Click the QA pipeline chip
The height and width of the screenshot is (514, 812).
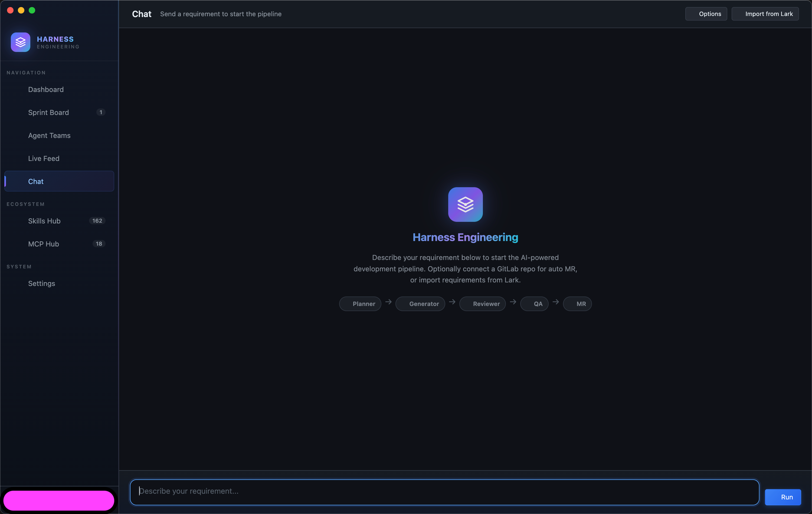(535, 304)
